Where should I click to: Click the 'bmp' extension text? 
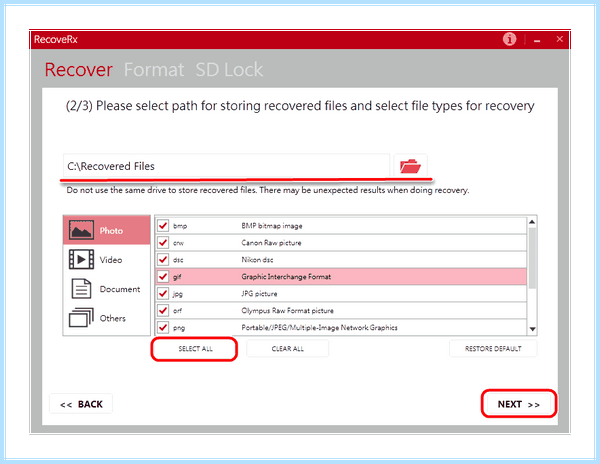180,226
